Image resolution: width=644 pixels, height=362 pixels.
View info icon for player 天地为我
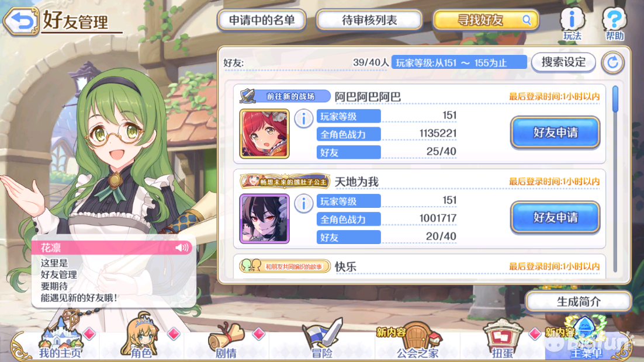303,204
